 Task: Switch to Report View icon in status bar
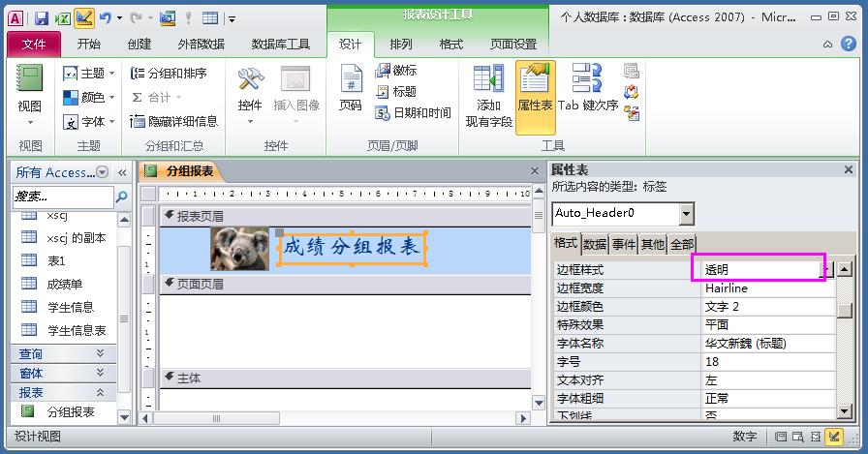(781, 437)
